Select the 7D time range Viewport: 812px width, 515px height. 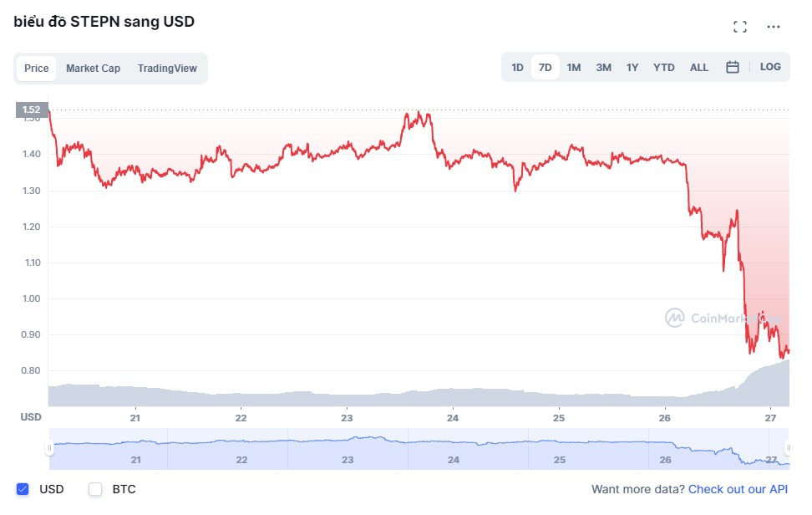click(x=546, y=68)
